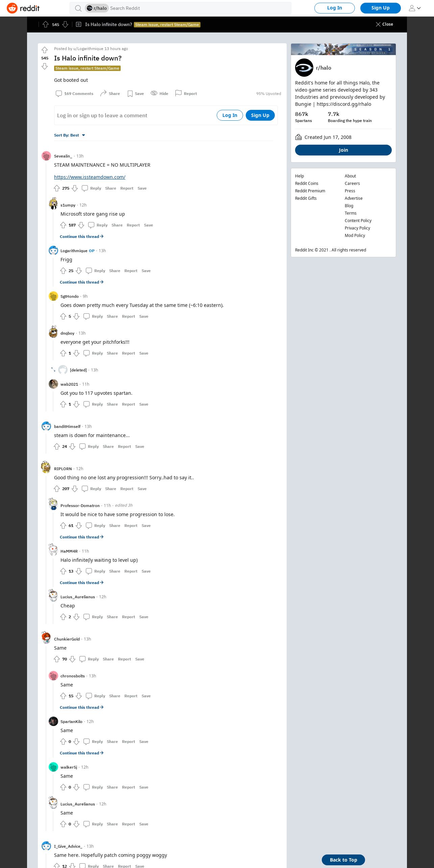
Task: Open the issteamdown.com link
Action: click(90, 177)
